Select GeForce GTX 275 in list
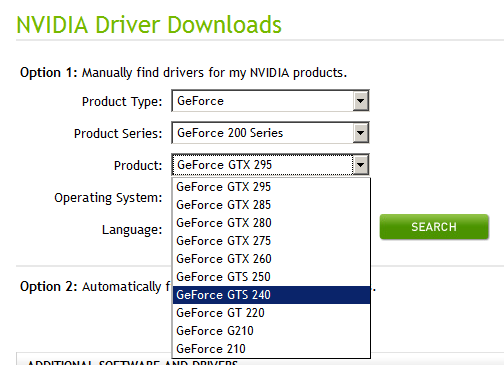This screenshot has width=504, height=365. pos(271,241)
